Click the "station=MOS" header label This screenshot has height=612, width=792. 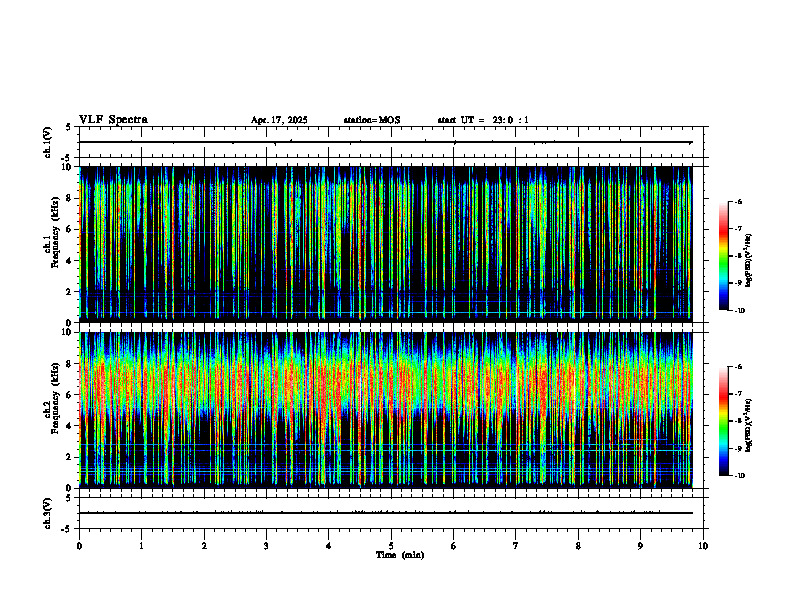[372, 120]
